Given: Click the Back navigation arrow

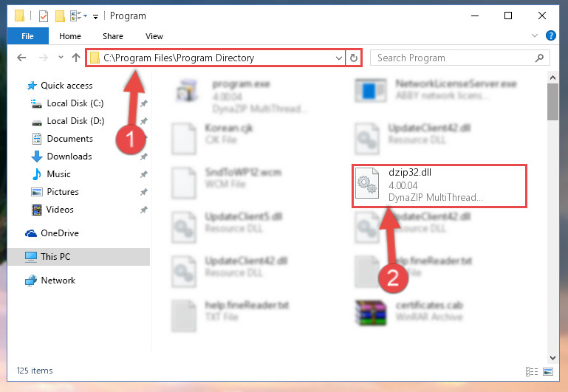Looking at the screenshot, I should 21,58.
